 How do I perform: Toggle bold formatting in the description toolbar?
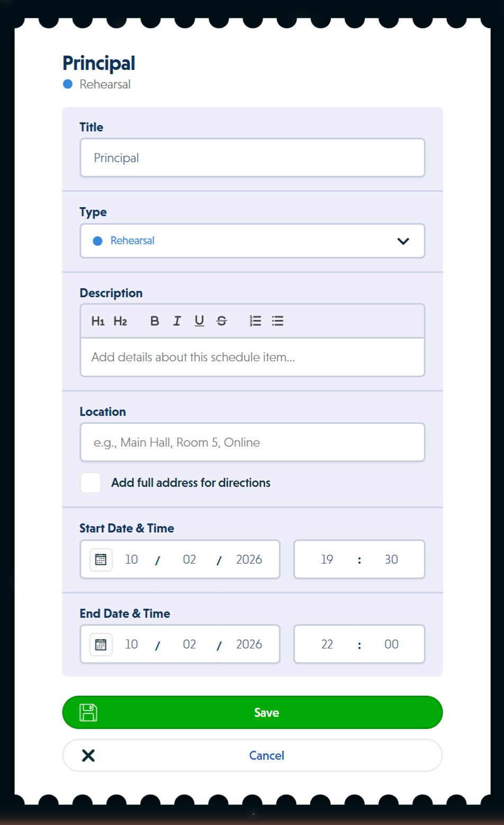(x=154, y=321)
